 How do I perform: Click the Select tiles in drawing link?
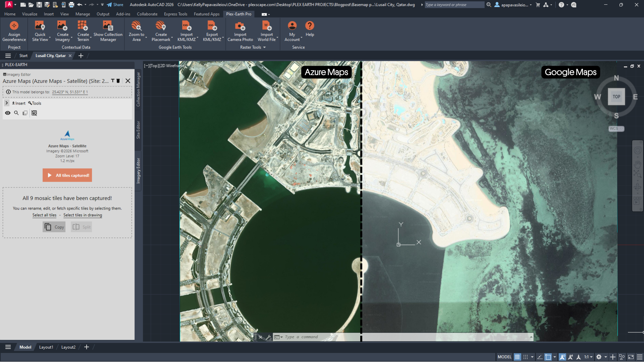[x=83, y=215]
